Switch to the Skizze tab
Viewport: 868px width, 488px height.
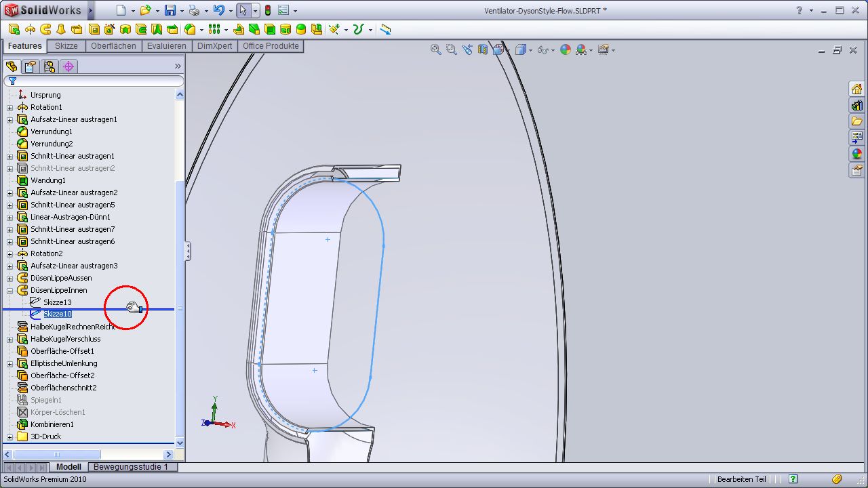pyautogui.click(x=66, y=46)
